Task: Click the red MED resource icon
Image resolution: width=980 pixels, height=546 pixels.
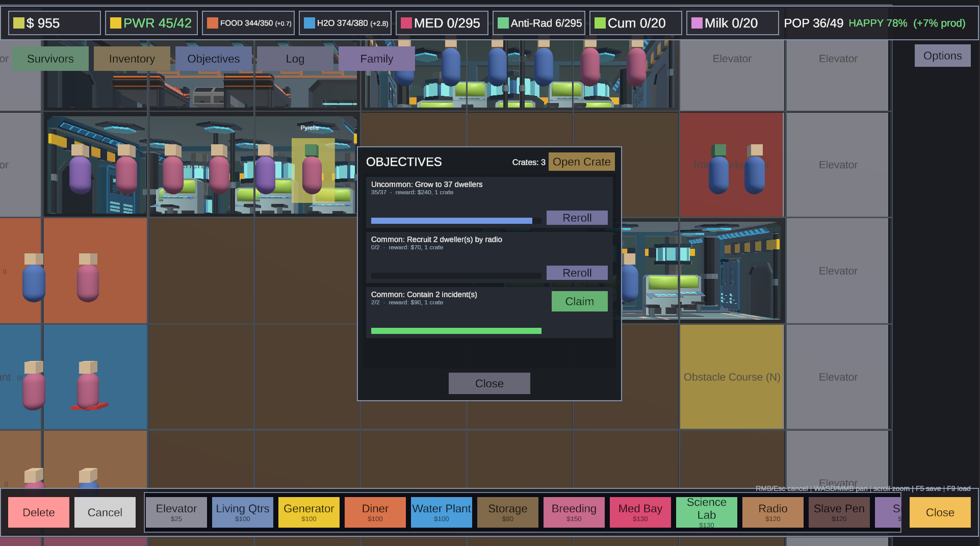Action: [406, 23]
